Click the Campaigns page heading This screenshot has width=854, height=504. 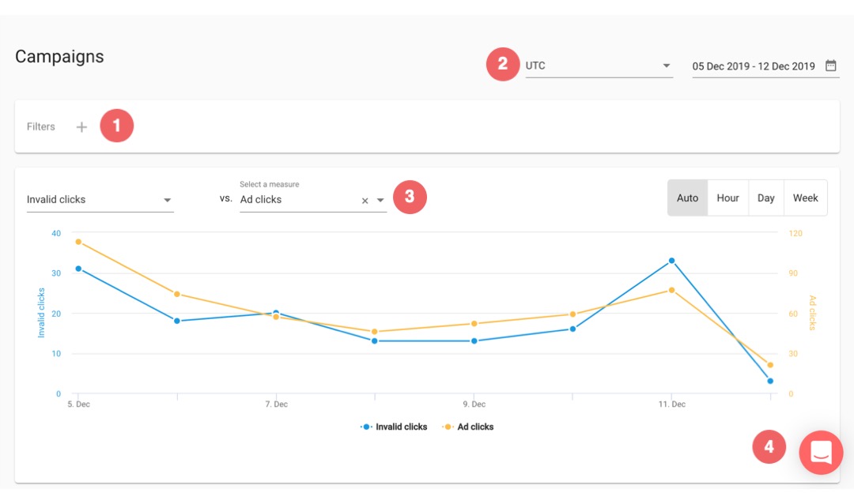[x=59, y=57]
